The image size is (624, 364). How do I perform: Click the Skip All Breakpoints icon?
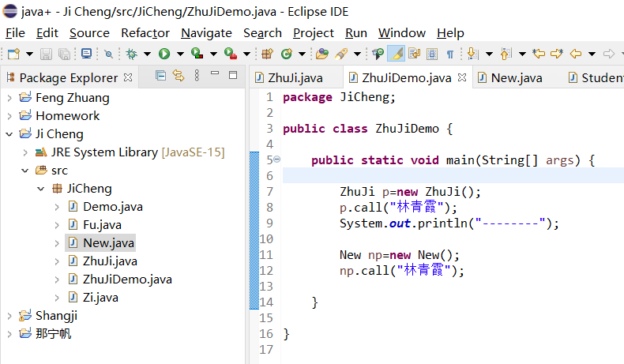pos(108,54)
